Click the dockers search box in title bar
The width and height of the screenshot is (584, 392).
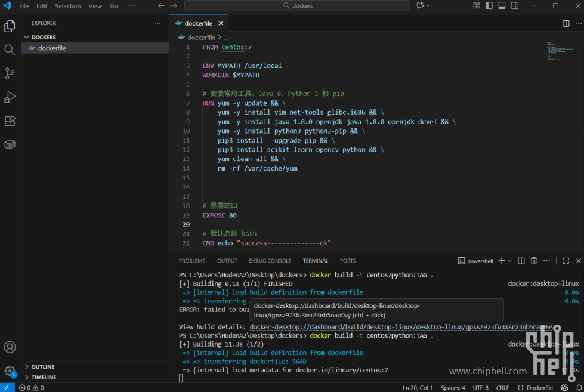pos(297,6)
